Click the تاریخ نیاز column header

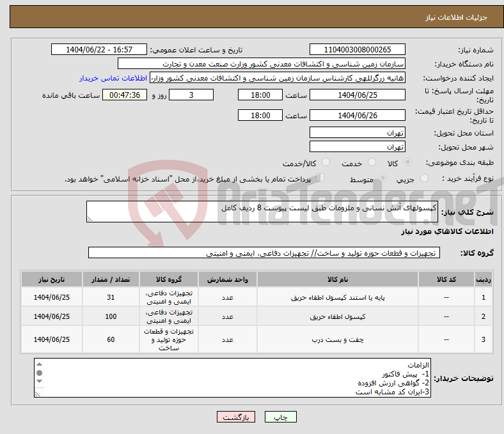pos(52,279)
